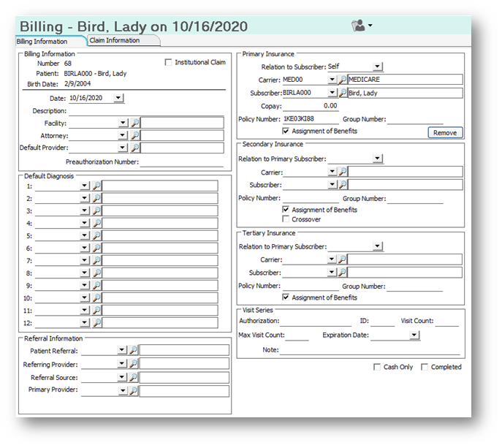Screen dimensions: 502x448
Task: Search Referring Provider via magnifier icon
Action: (x=133, y=363)
